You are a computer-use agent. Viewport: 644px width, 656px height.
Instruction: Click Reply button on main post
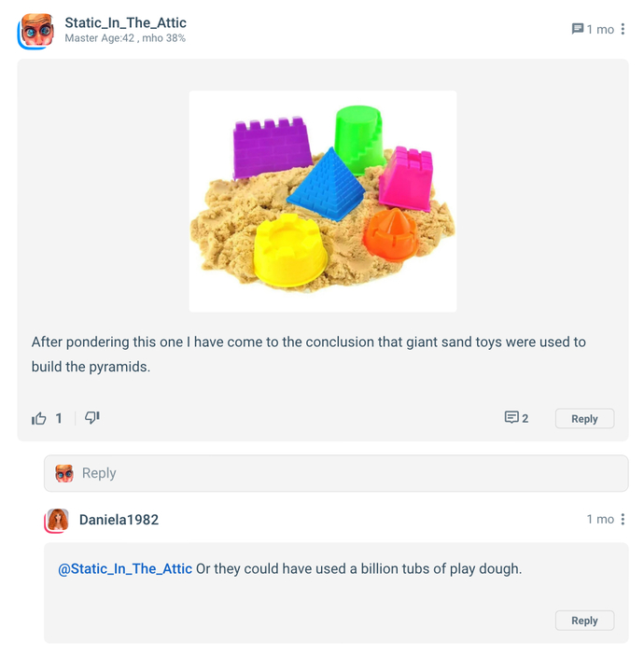[x=584, y=418]
